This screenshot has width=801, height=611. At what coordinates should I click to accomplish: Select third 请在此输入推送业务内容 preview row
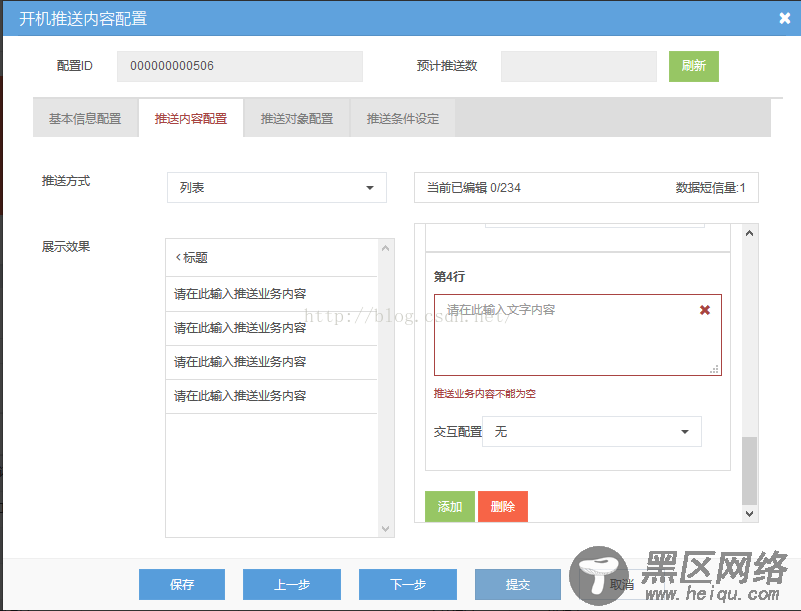[x=271, y=362]
